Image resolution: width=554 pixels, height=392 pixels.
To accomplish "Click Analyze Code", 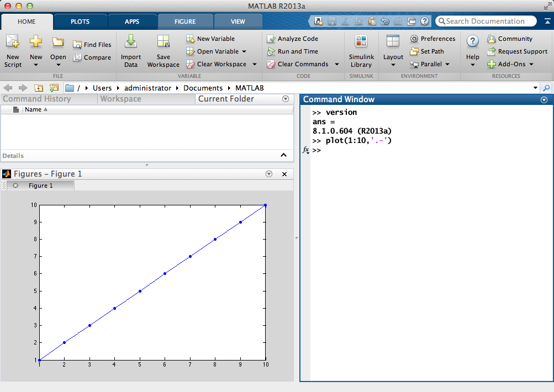I will pyautogui.click(x=293, y=39).
